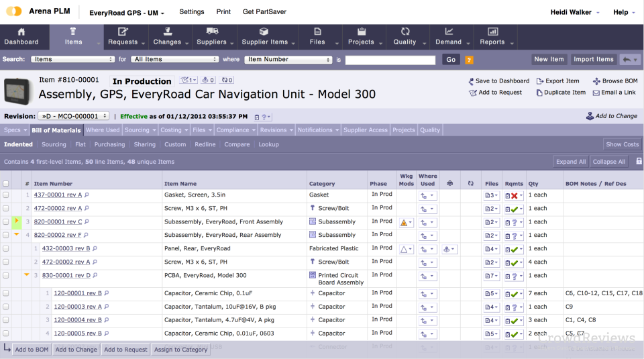This screenshot has width=644, height=359.
Task: Check the box for 437-00001 rev A row
Action: (x=6, y=195)
